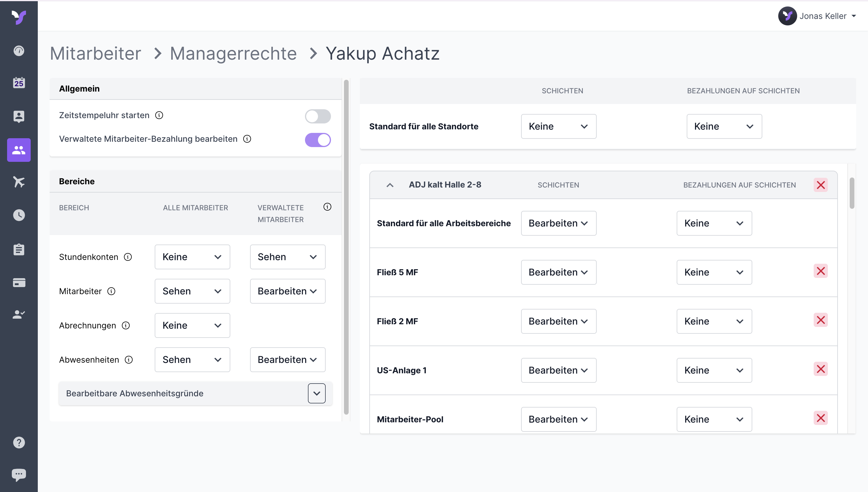
Task: Open Abwesenheiten Verwaltete Mitarbeiter dropdown
Action: coord(288,360)
